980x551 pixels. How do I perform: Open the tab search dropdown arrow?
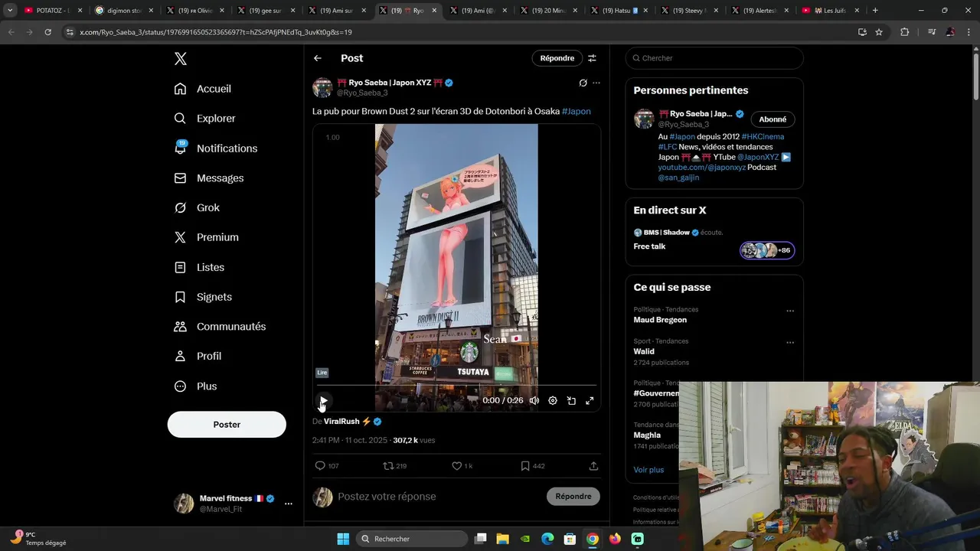tap(10, 11)
